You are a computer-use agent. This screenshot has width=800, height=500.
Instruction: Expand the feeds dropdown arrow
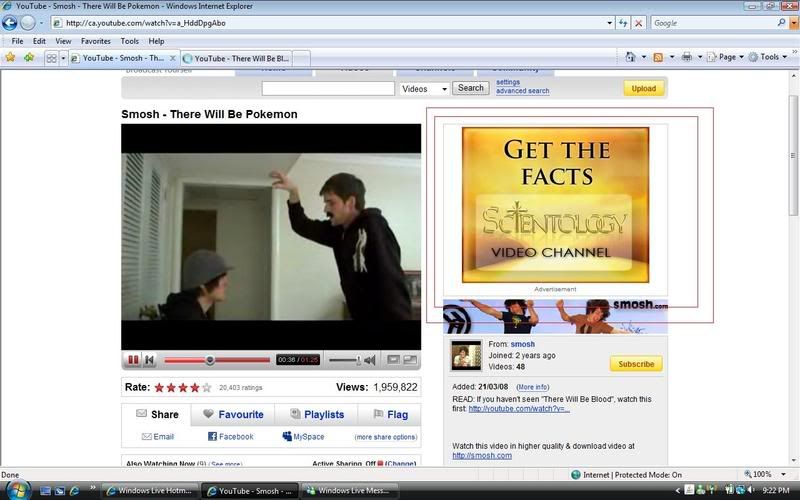[x=671, y=57]
